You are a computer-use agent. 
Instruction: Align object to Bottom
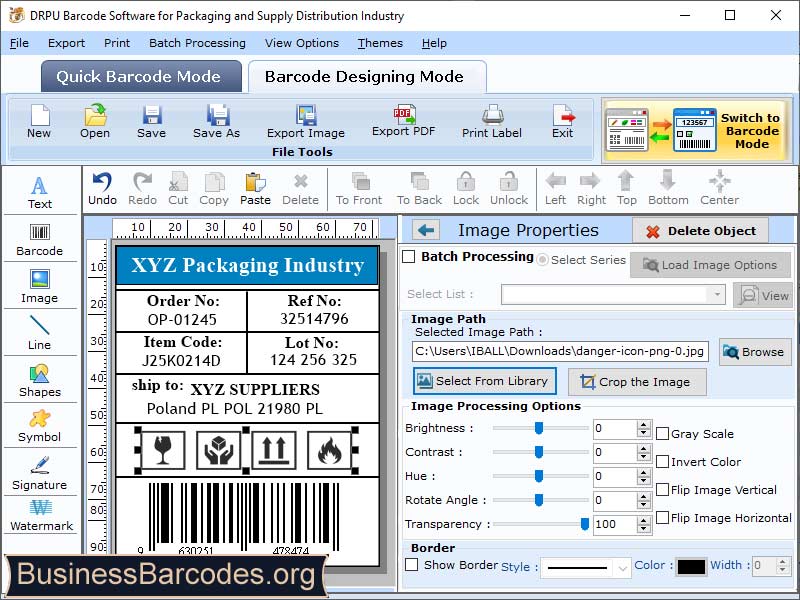668,181
